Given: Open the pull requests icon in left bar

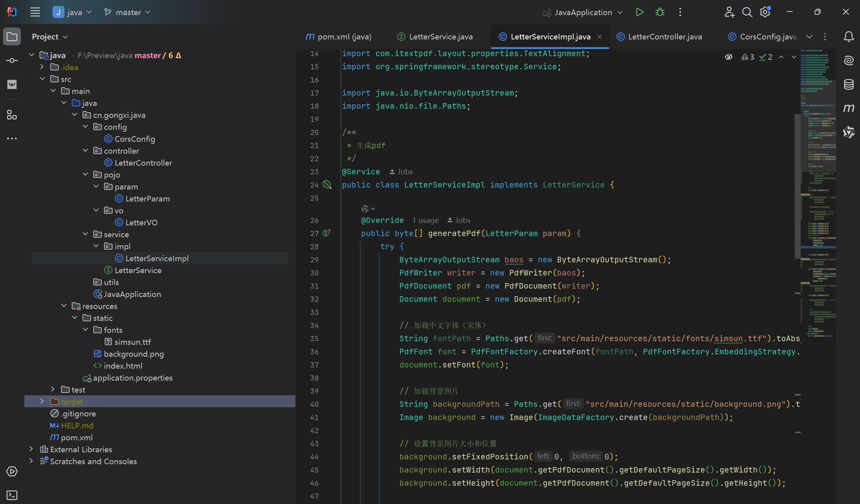Looking at the screenshot, I should pos(12,84).
